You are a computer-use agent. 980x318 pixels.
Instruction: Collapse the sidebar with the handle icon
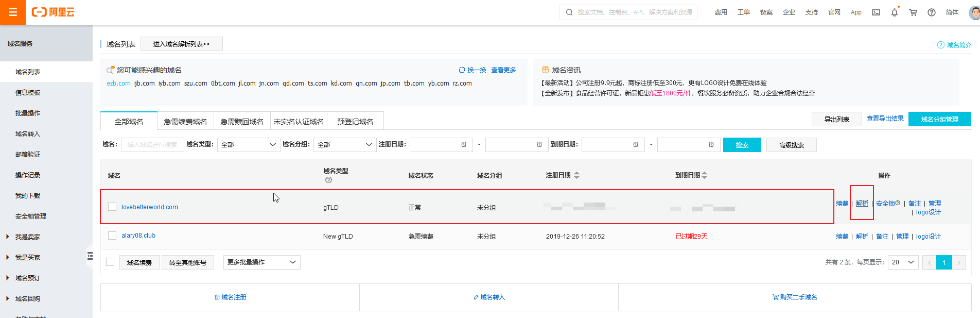coord(90,256)
